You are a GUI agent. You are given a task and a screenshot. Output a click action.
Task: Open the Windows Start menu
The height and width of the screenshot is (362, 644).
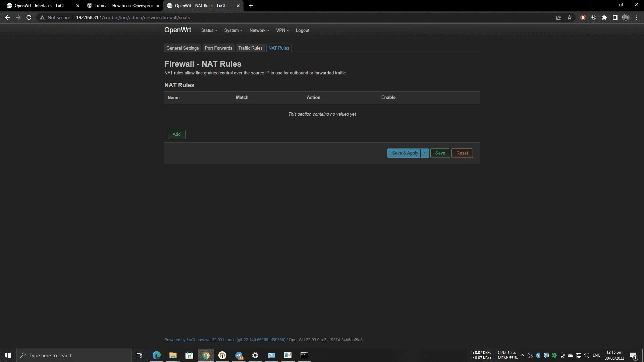(8, 355)
